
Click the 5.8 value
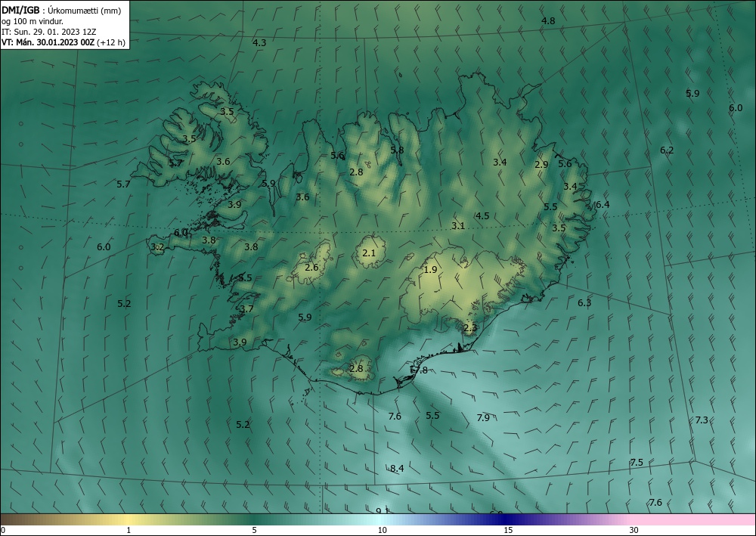click(x=397, y=150)
